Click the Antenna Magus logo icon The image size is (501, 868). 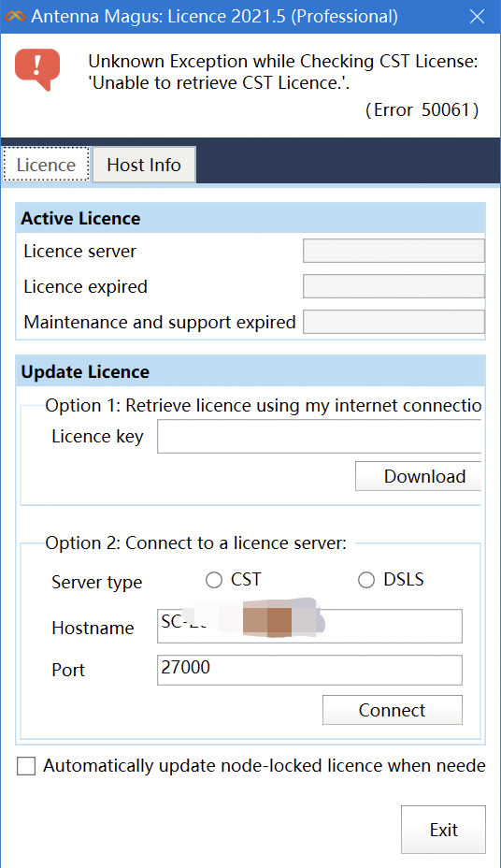click(15, 16)
